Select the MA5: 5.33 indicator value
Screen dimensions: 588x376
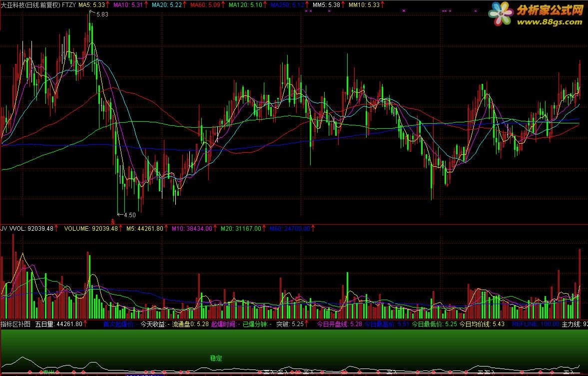tap(91, 5)
